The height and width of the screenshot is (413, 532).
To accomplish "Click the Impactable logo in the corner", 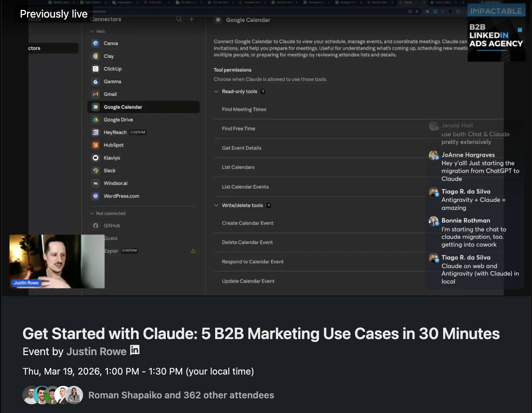I will point(496,11).
